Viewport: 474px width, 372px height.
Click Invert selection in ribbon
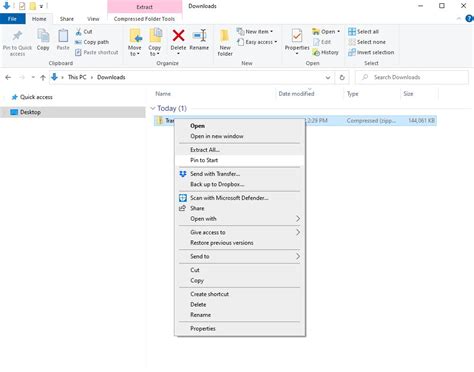[x=371, y=52]
